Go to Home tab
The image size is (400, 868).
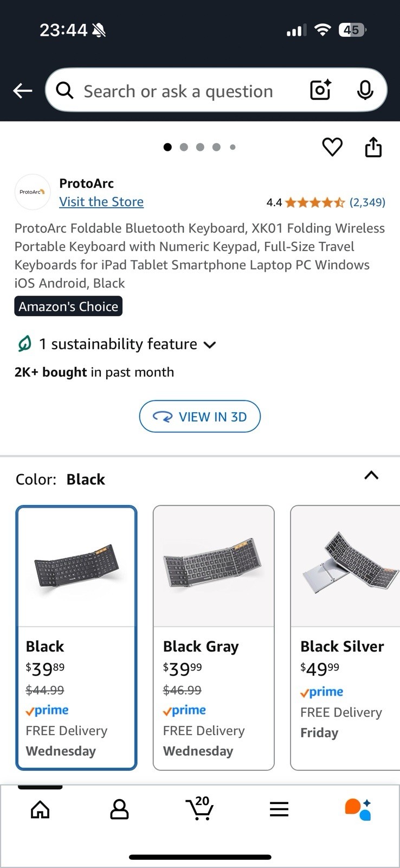40,809
